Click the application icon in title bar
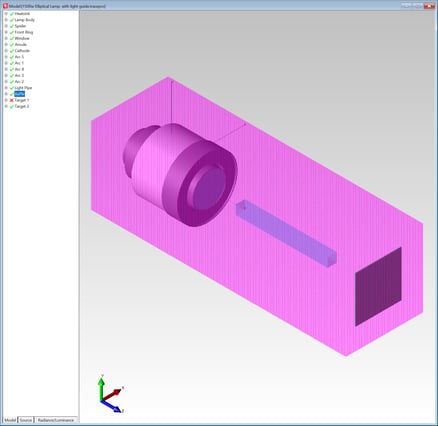 click(x=5, y=6)
